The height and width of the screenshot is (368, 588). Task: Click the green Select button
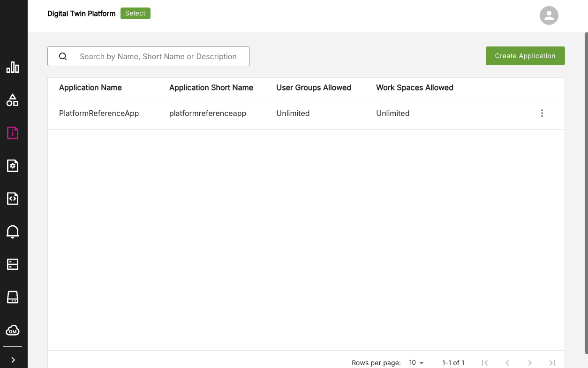135,14
